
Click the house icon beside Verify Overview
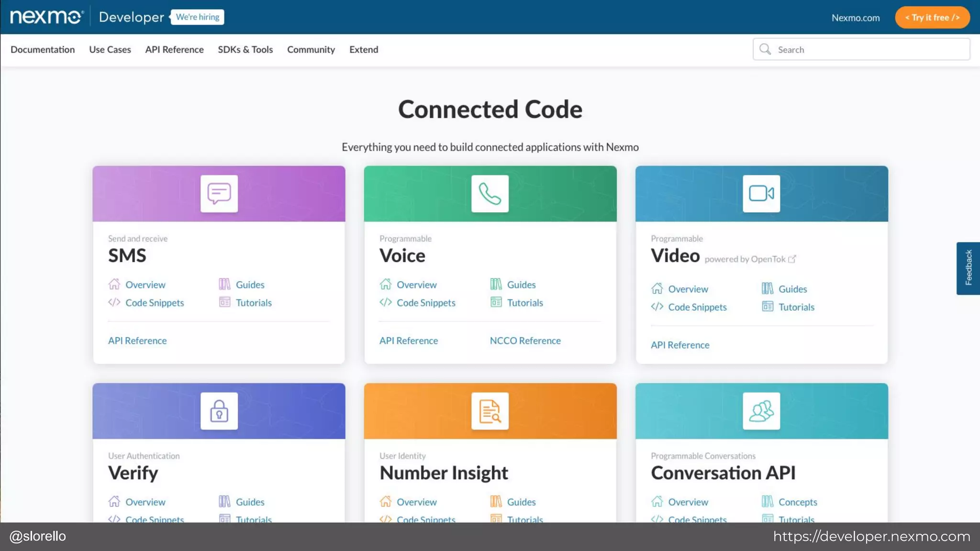pos(114,501)
